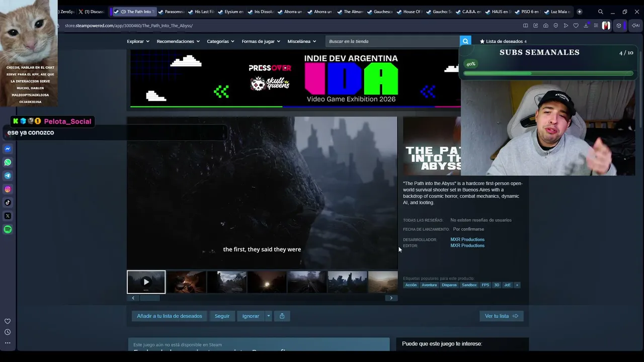This screenshot has width=644, height=362.
Task: Open the Ignorar options dropdown arrow
Action: [x=269, y=316]
